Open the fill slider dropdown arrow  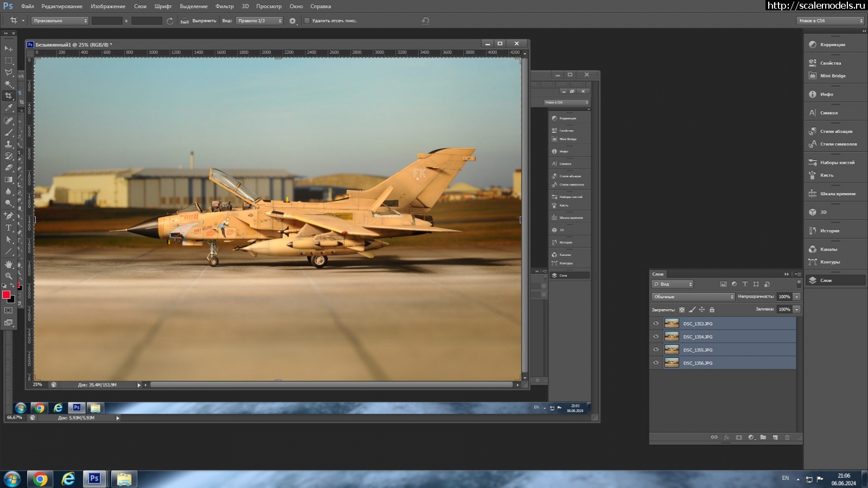797,309
